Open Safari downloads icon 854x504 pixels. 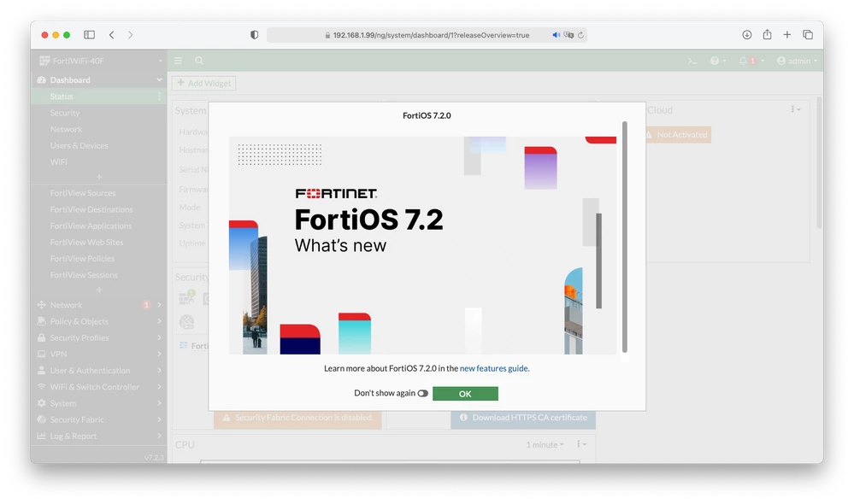(746, 35)
